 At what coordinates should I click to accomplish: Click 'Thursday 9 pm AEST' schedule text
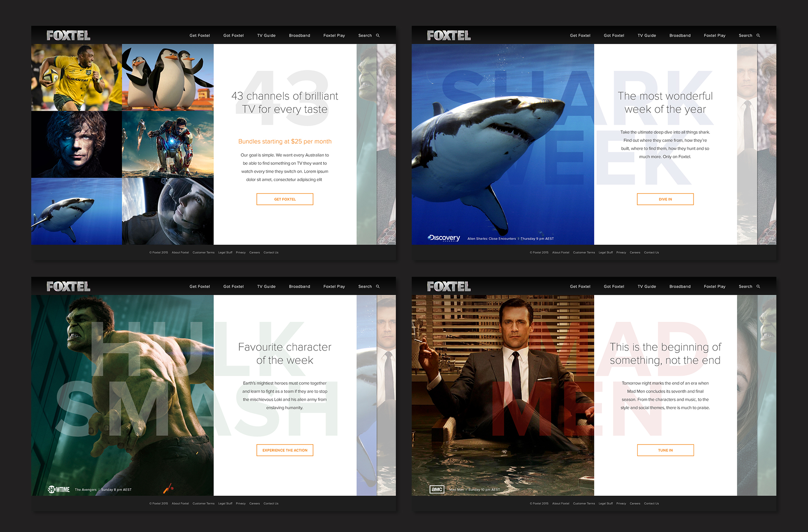(x=537, y=239)
